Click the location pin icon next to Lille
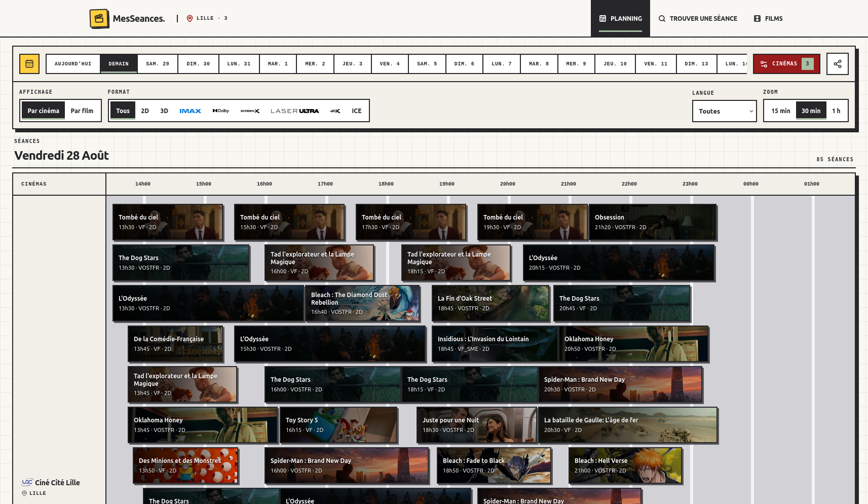Viewport: 868px width, 504px height. (x=190, y=18)
